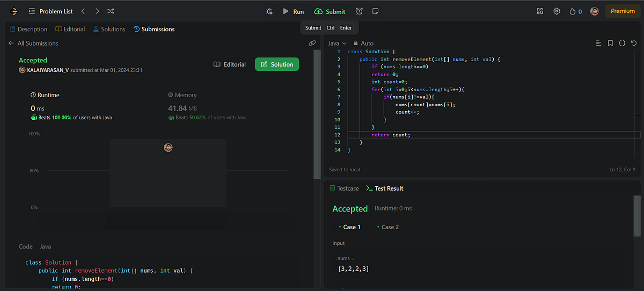
Task: Switch to the Testcase tab
Action: [x=343, y=188]
